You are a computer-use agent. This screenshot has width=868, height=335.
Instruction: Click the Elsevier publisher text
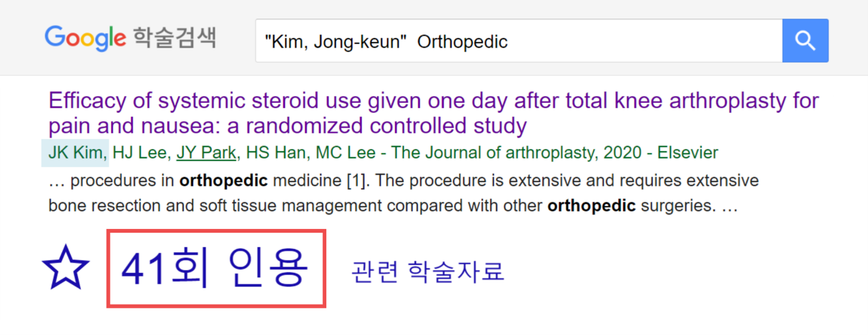(x=688, y=153)
